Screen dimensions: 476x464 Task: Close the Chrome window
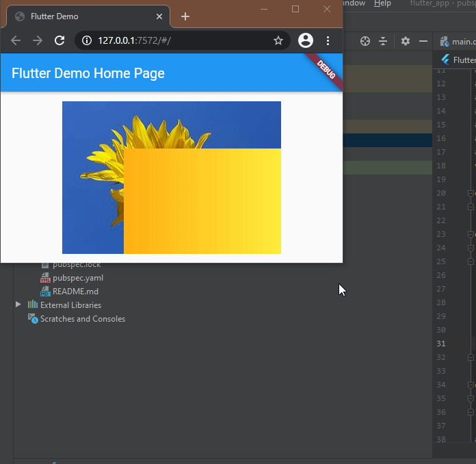tap(327, 9)
